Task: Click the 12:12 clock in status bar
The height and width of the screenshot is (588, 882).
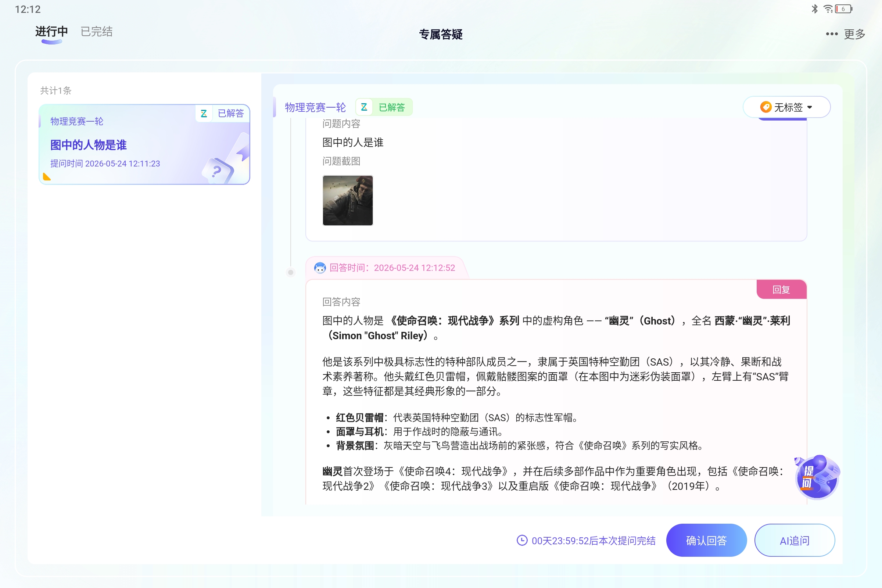Action: [x=28, y=10]
